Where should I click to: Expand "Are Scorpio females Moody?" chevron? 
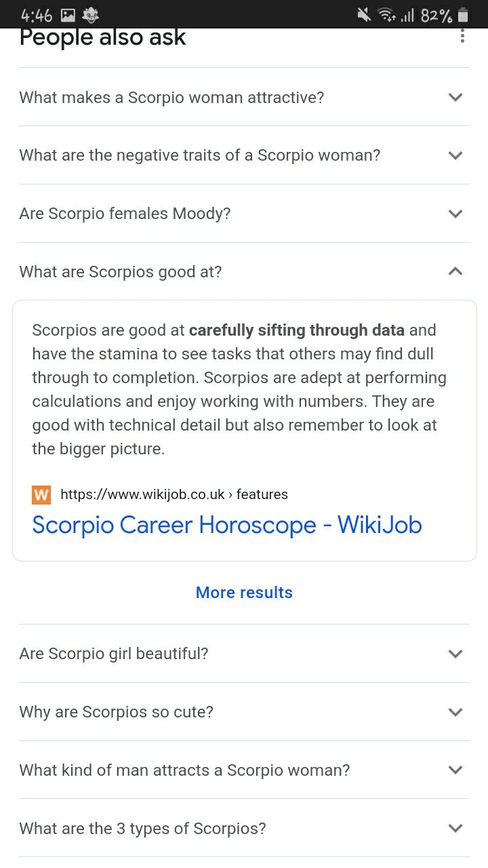pos(455,214)
